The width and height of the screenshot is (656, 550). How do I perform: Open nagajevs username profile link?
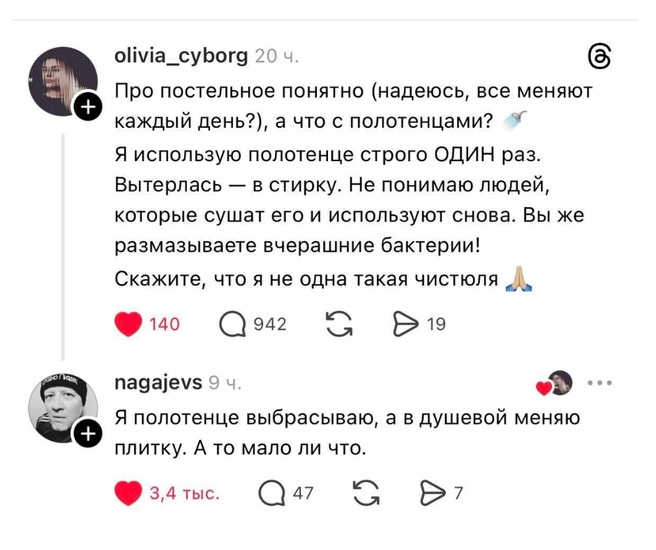158,382
